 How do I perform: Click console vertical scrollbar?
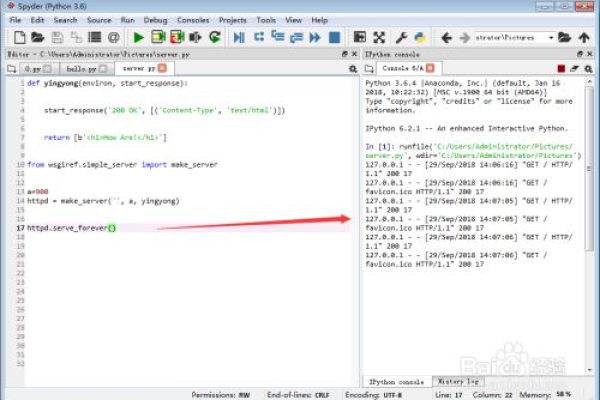click(589, 168)
